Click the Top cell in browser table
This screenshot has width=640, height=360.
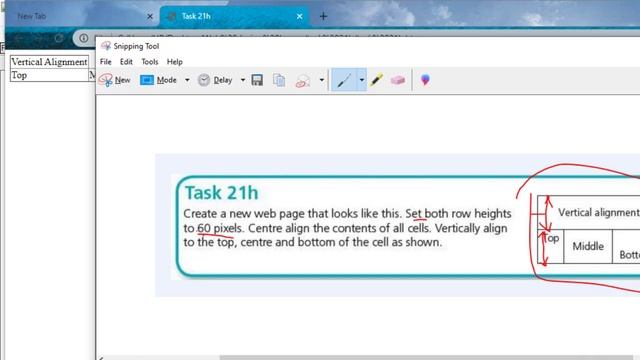click(x=49, y=75)
